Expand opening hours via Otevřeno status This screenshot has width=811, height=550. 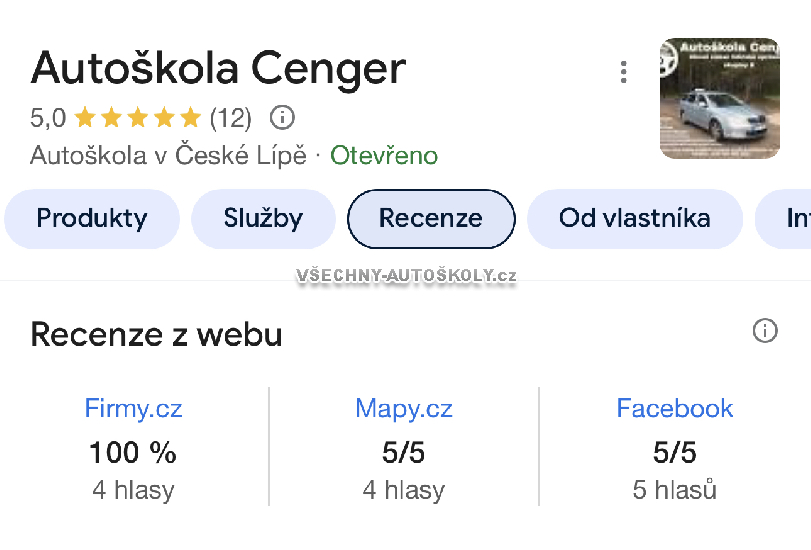coord(384,156)
